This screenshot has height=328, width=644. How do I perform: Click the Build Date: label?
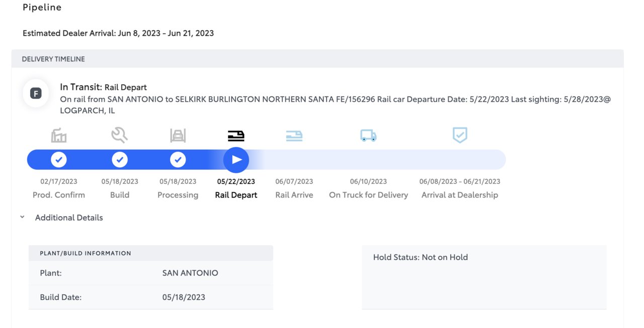[61, 297]
